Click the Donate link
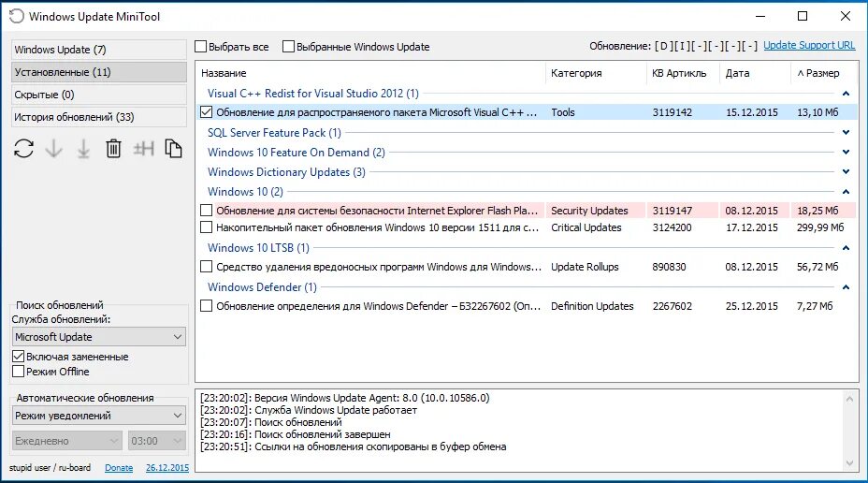The image size is (868, 483). pyautogui.click(x=119, y=467)
